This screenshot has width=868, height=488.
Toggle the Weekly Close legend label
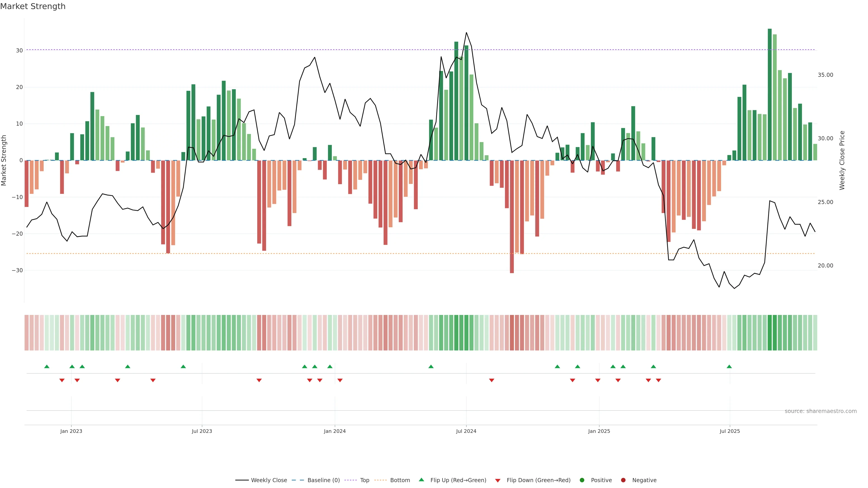269,480
